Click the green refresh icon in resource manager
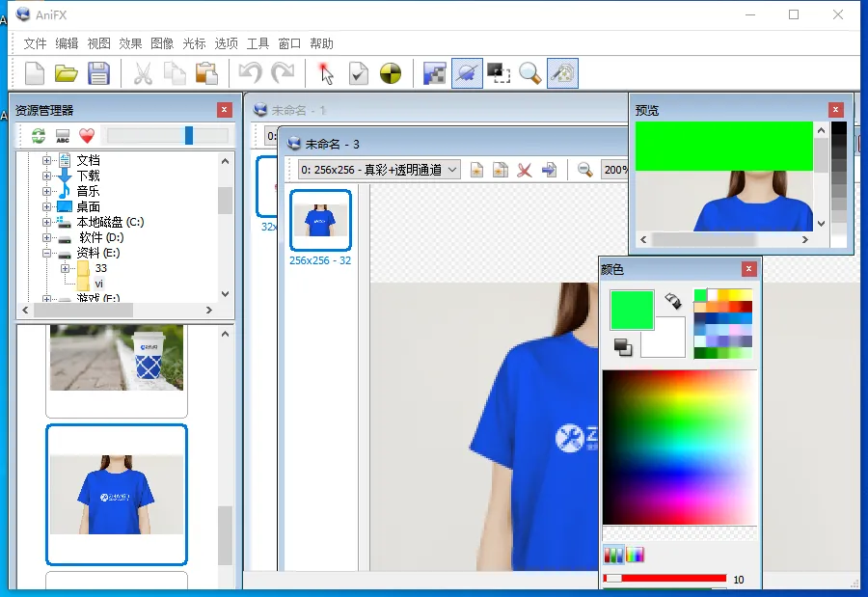 (39, 136)
